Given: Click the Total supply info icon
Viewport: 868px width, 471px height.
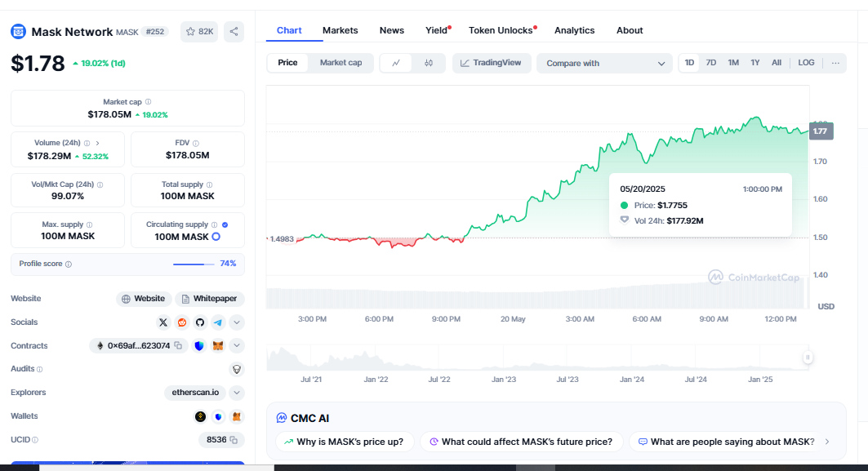Looking at the screenshot, I should click(x=209, y=184).
